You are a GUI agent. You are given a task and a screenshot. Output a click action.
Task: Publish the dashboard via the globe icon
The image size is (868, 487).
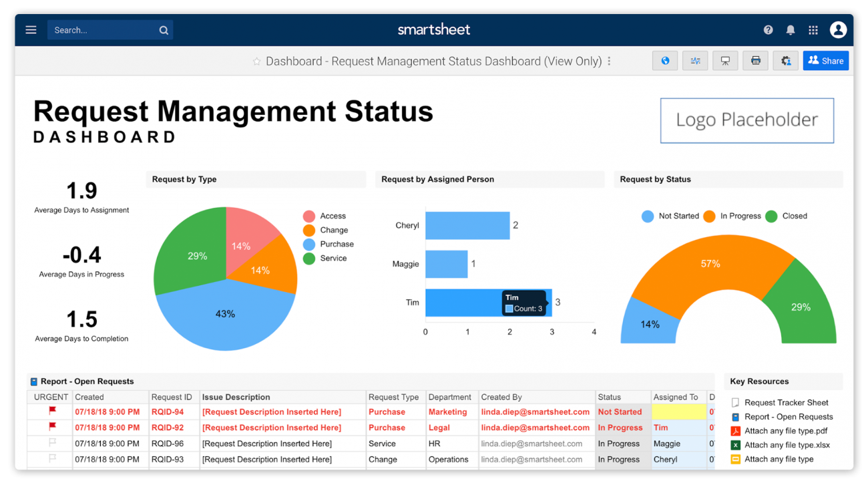pyautogui.click(x=665, y=60)
